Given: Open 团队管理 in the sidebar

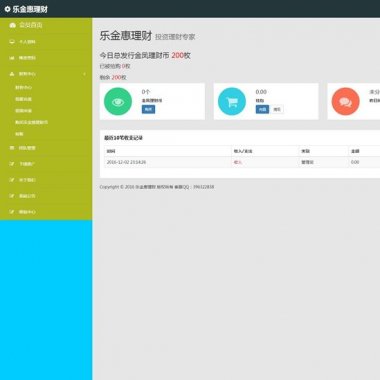Looking at the screenshot, I should (27, 148).
